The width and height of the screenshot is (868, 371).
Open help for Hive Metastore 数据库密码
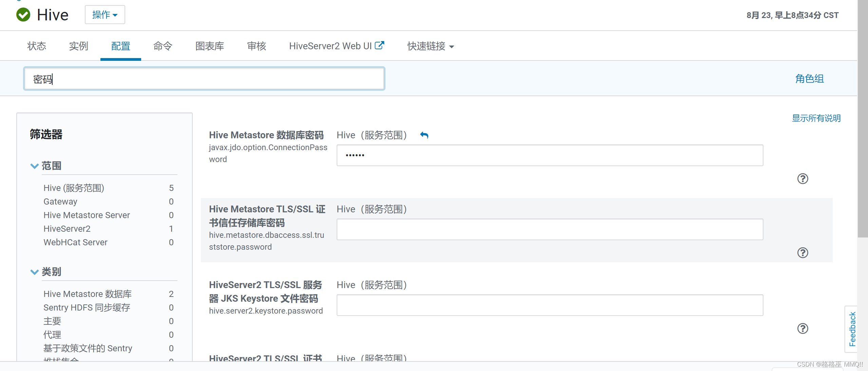803,178
